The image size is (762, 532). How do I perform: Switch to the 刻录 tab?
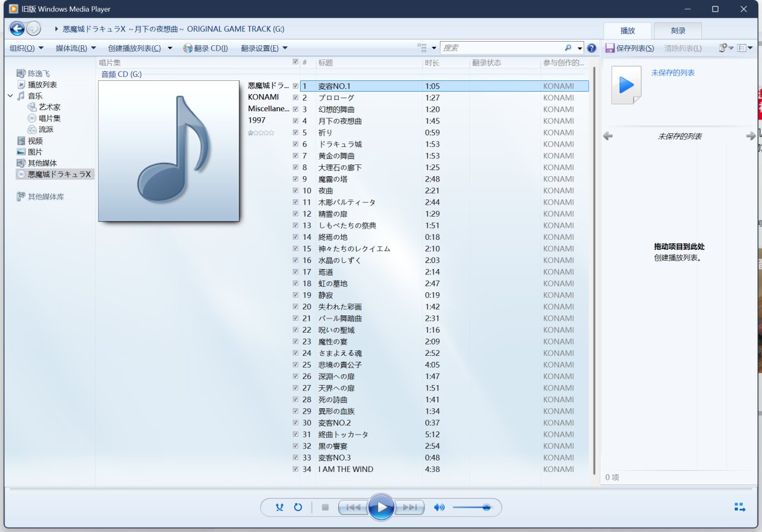678,31
